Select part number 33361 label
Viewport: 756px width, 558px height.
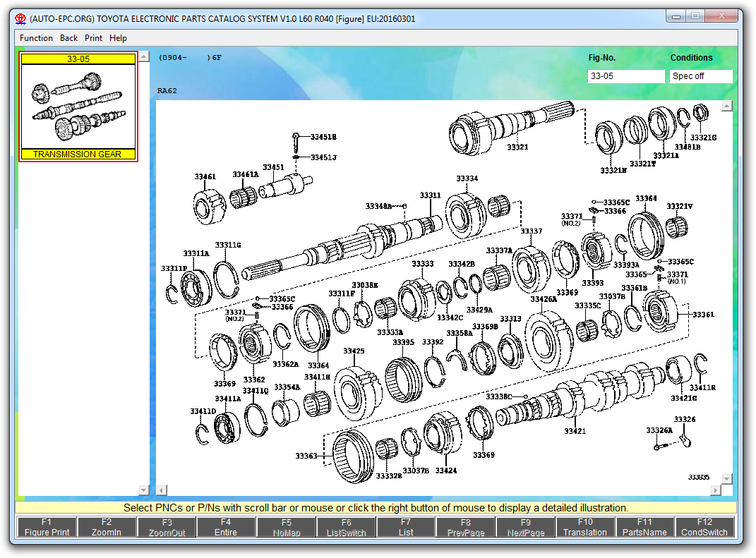tap(704, 315)
